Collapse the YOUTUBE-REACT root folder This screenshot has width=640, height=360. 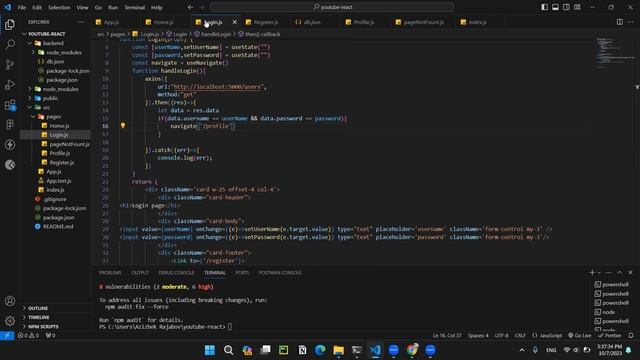(x=47, y=34)
